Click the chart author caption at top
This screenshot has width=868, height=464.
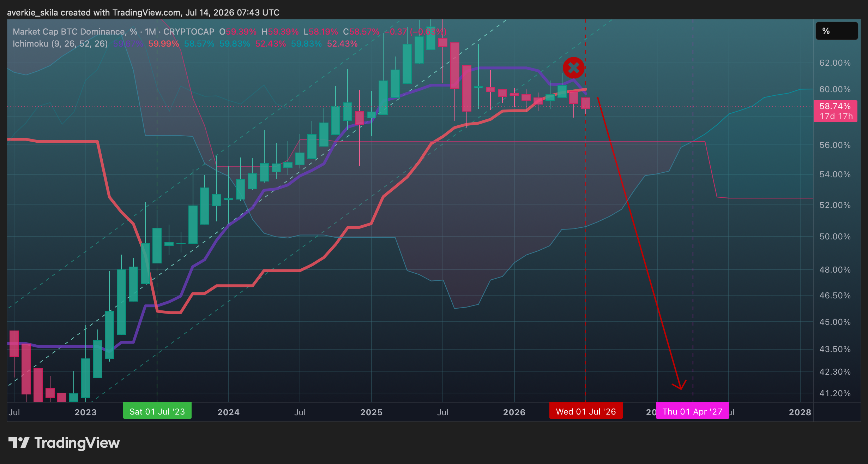tap(143, 13)
